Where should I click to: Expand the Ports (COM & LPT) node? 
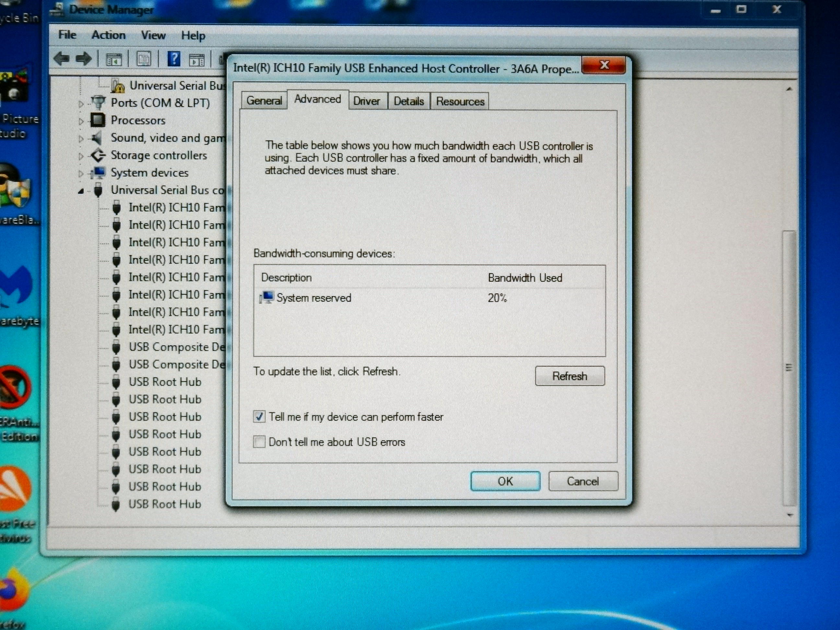(81, 103)
